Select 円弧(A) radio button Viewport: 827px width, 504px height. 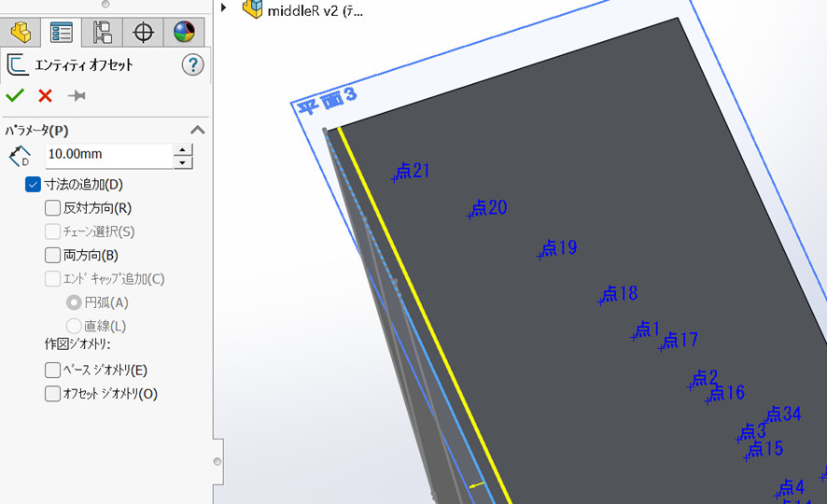point(74,302)
